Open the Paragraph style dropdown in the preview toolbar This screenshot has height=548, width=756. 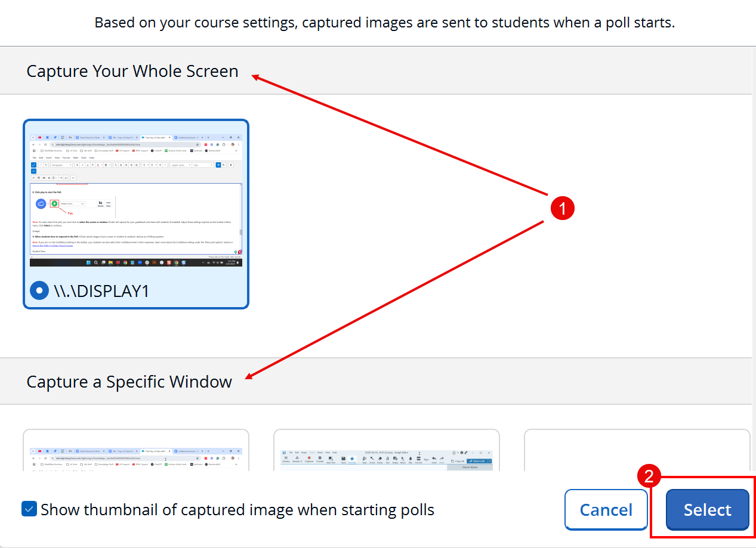coord(61,165)
